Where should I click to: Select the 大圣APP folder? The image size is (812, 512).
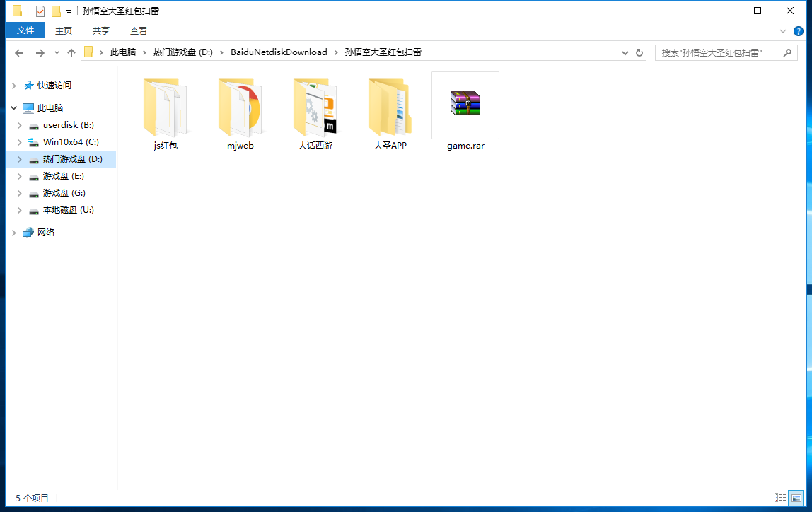390,108
